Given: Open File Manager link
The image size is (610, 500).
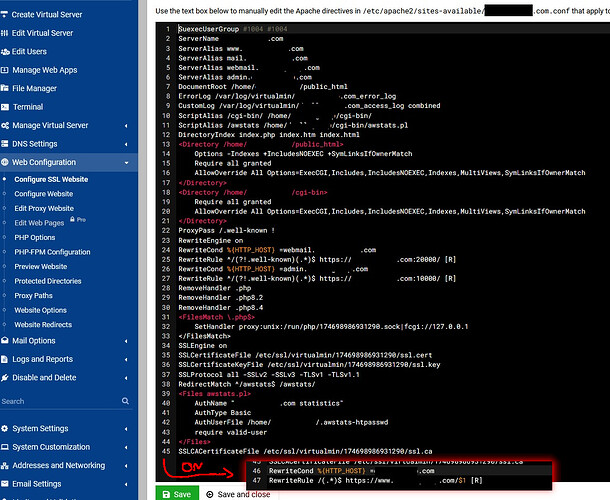Looking at the screenshot, I should point(34,88).
